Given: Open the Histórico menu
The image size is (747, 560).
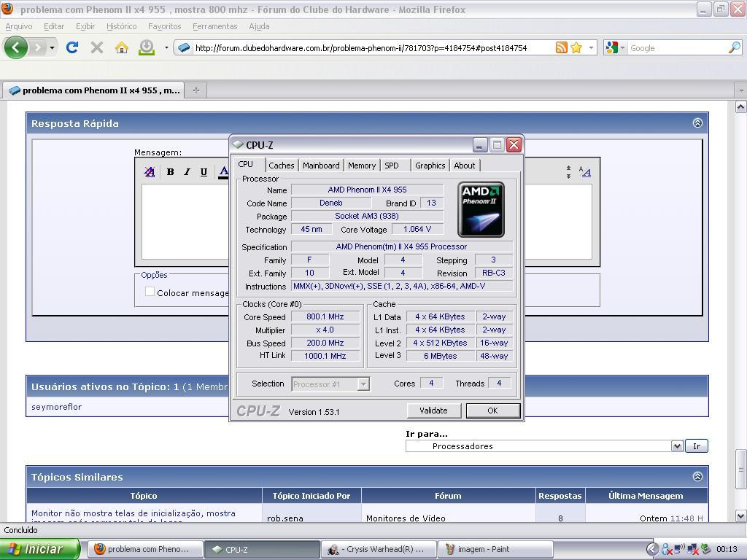Looking at the screenshot, I should [122, 27].
